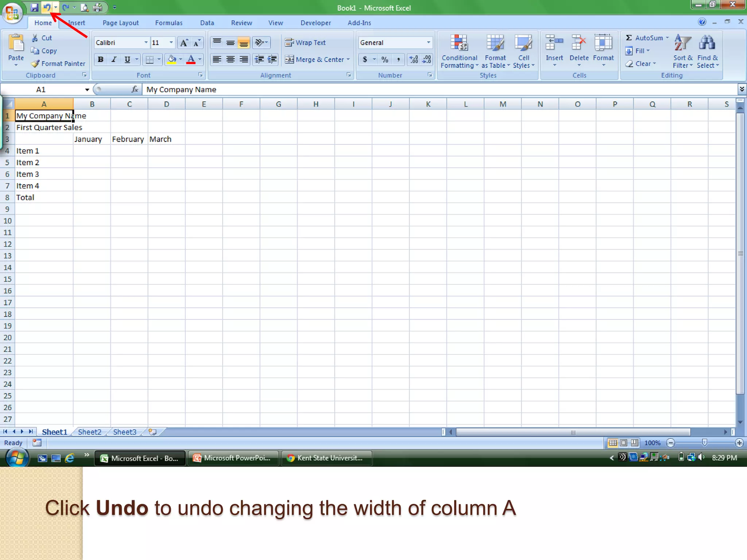Click the macro recording icon in status bar
The height and width of the screenshot is (560, 747).
pos(37,443)
